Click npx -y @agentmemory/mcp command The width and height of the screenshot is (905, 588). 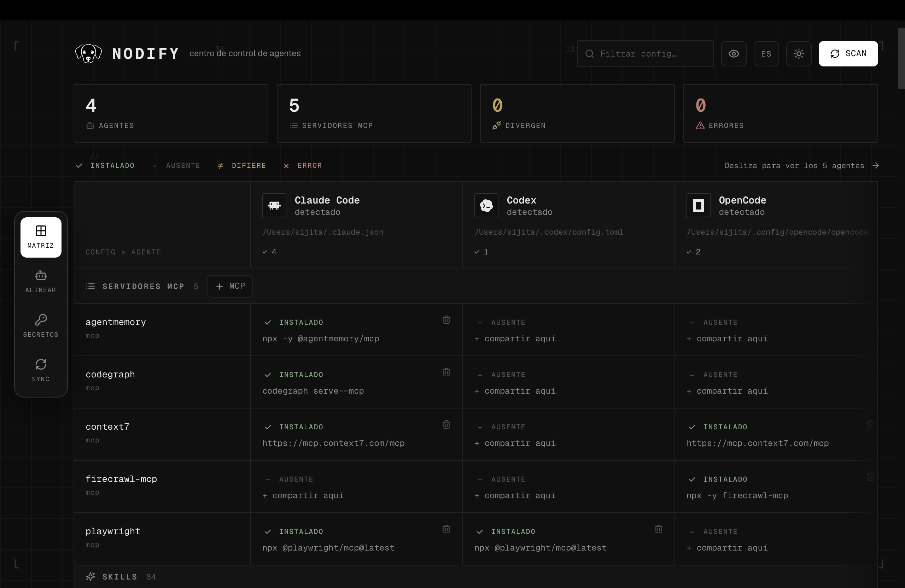pos(321,339)
